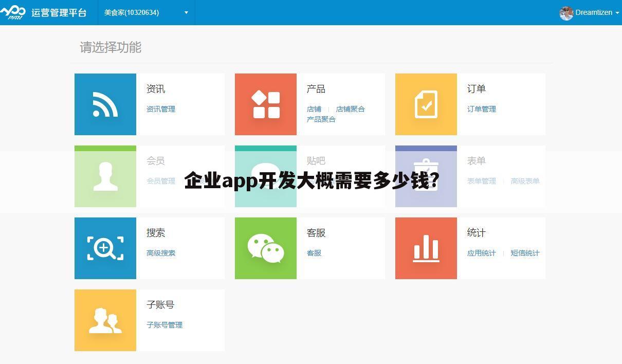Screen dimensions: 622x364
Task: Open the 高级表单 link
Action: pyautogui.click(x=525, y=181)
